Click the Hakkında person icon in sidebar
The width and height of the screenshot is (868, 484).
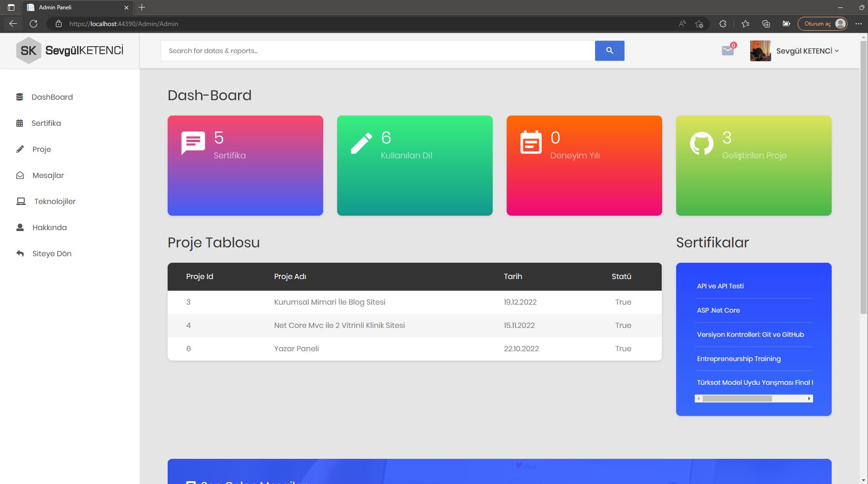pos(20,227)
